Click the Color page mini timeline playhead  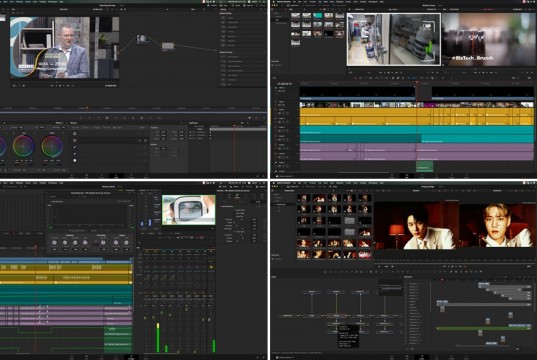click(x=87, y=108)
